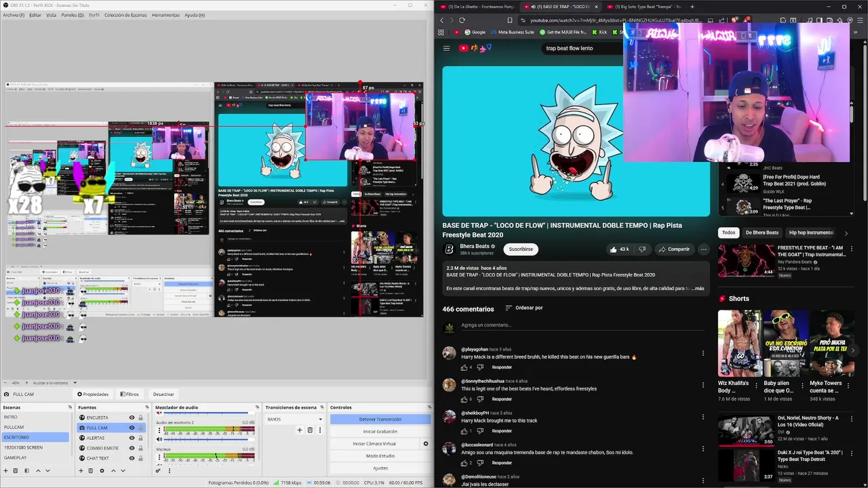Hide the CHAT TEXT source
The image size is (868, 488).
click(x=132, y=458)
